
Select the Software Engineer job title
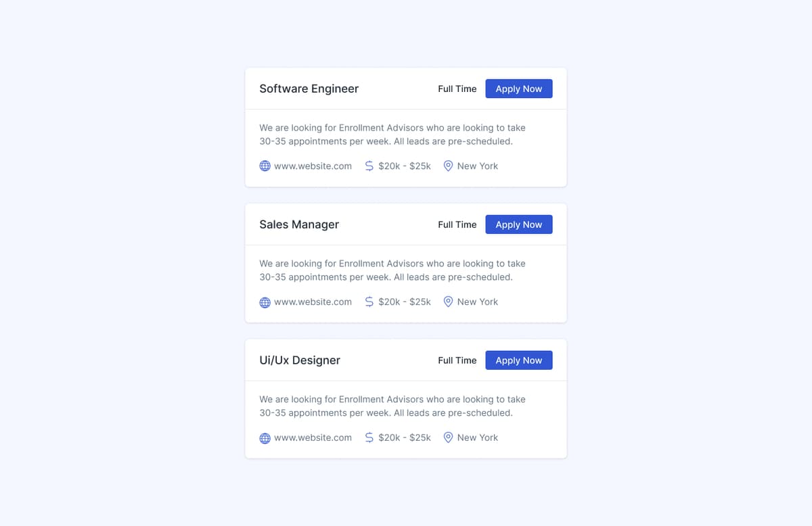[309, 89]
